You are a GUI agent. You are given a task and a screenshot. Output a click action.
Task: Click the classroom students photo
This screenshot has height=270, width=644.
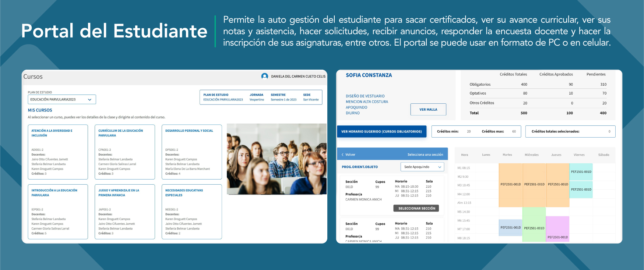(x=277, y=159)
